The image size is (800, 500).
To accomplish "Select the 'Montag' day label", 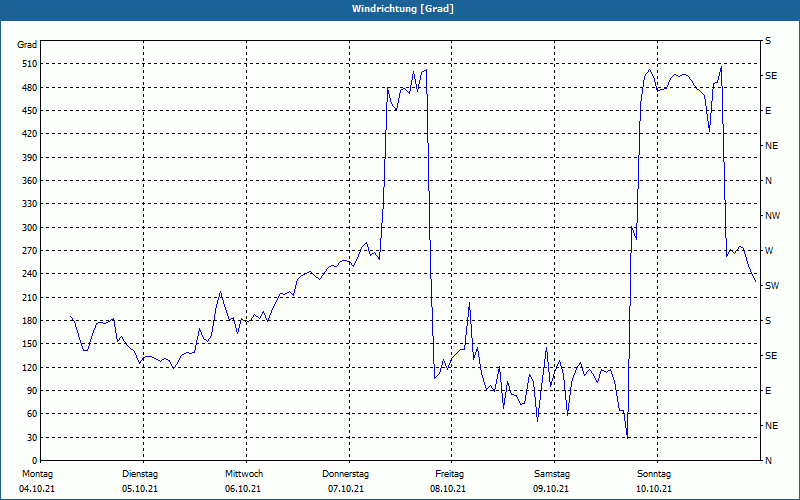I will (x=38, y=474).
